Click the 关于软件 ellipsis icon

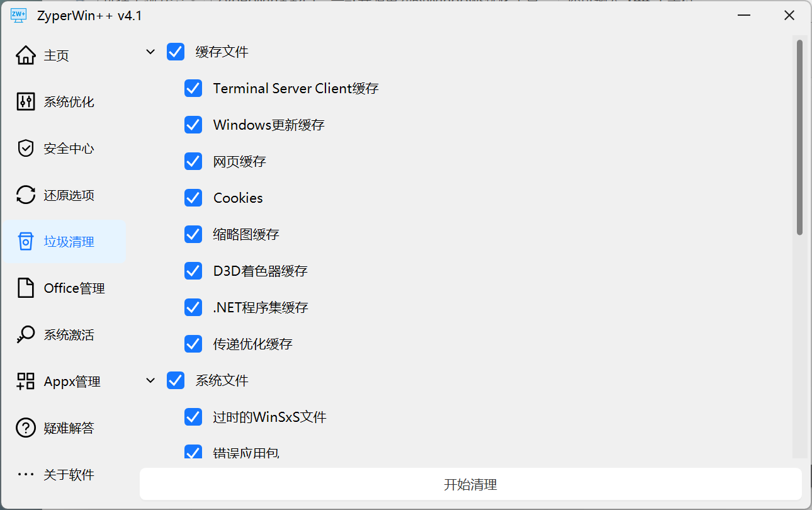pos(26,474)
